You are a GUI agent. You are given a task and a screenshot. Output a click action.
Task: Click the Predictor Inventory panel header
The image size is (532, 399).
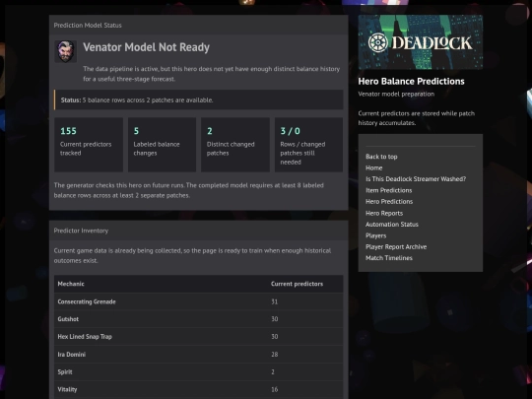pos(198,231)
